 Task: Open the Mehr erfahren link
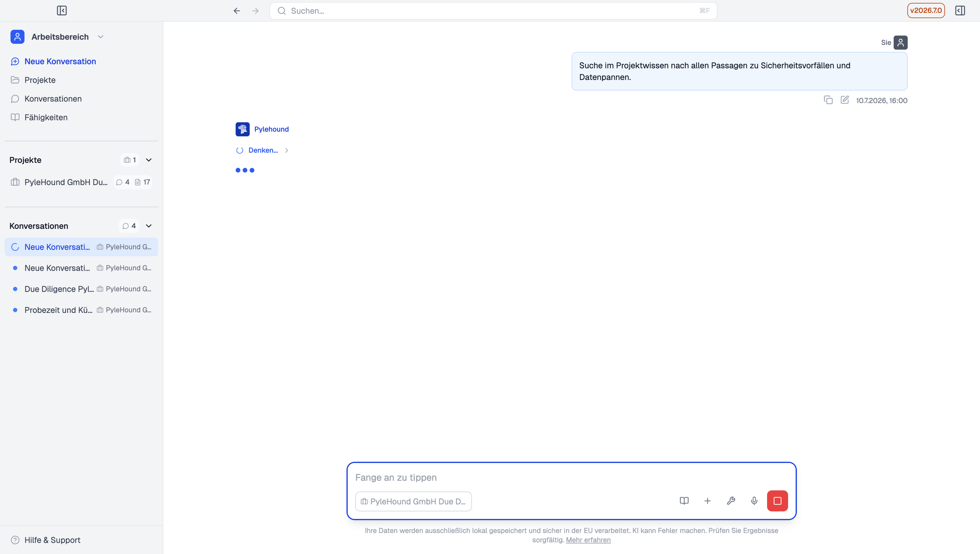tap(588, 540)
